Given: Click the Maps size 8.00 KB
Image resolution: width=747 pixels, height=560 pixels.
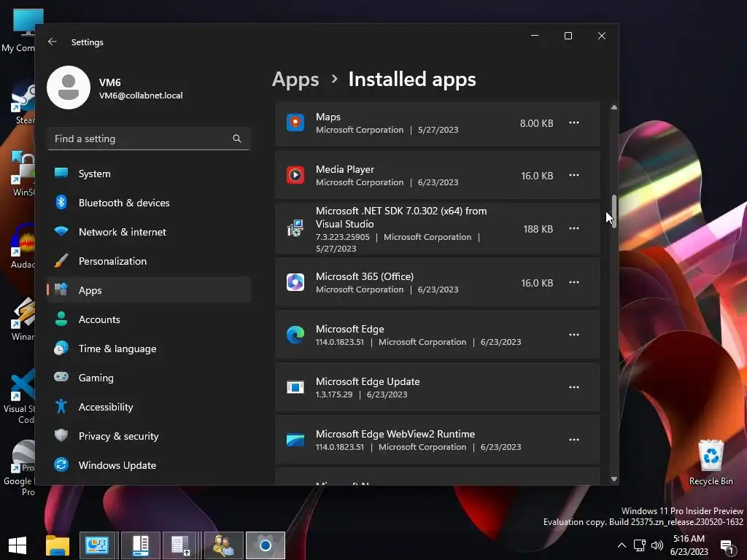Looking at the screenshot, I should [536, 123].
